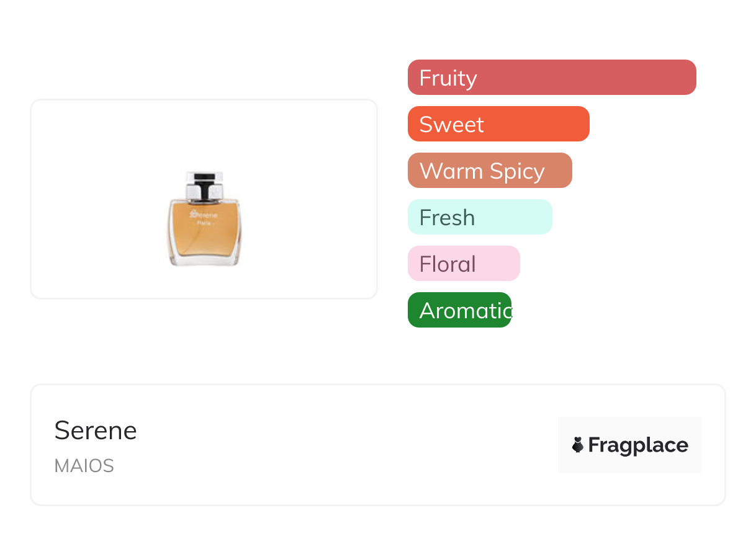Click the Fragplace wordmark text
Viewport: 756px width, 536px height.
pos(638,445)
